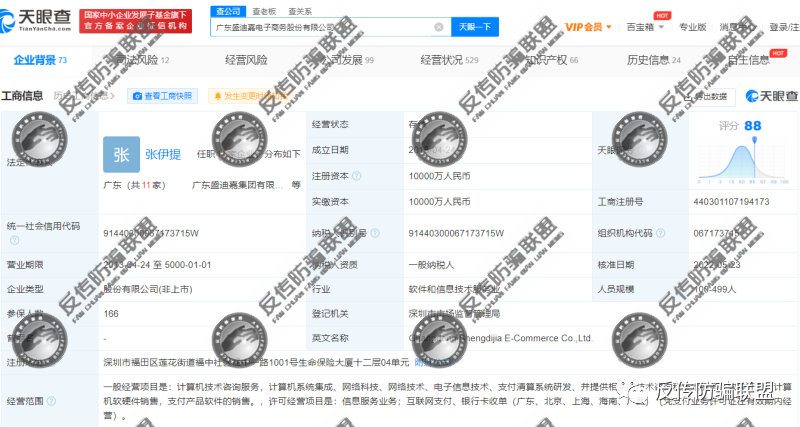This screenshot has width=800, height=427.
Task: Open the help icon beside 经营范围
Action: point(52,401)
